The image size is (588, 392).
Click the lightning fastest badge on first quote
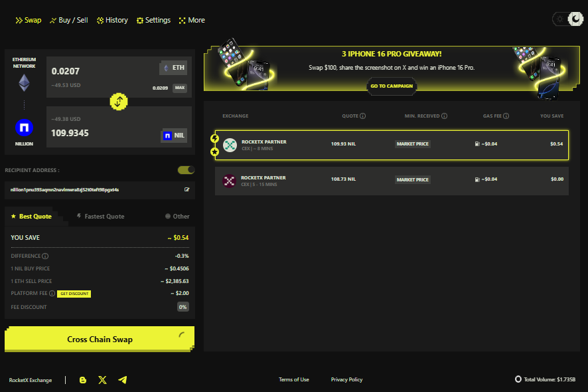pos(214,139)
